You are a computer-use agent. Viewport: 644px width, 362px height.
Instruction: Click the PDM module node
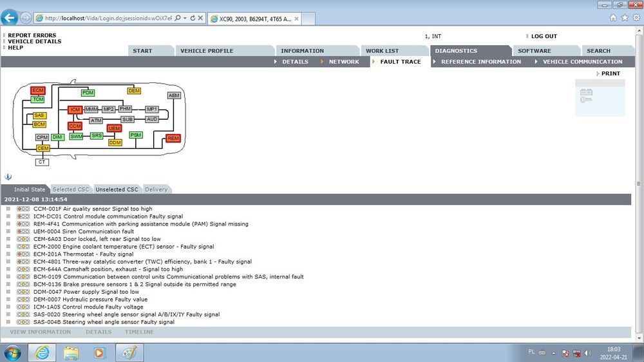tap(88, 93)
